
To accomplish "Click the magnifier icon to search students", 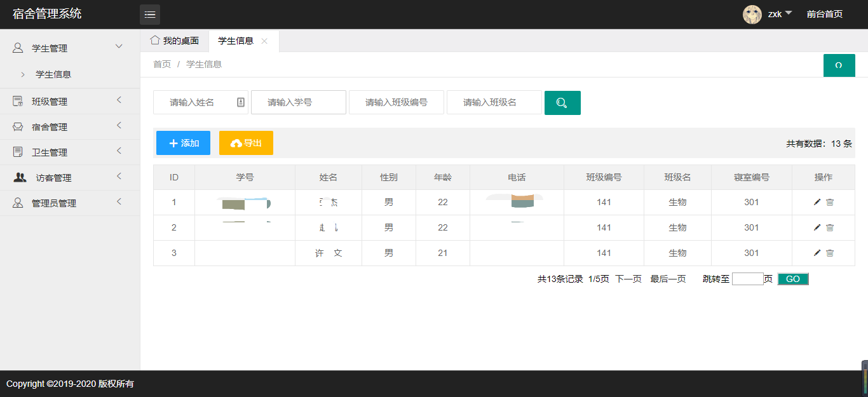I will [x=562, y=102].
